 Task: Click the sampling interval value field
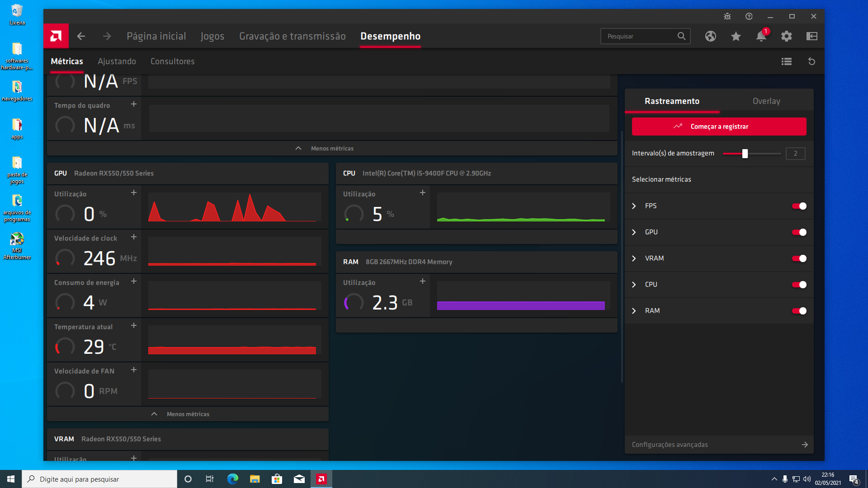(795, 154)
